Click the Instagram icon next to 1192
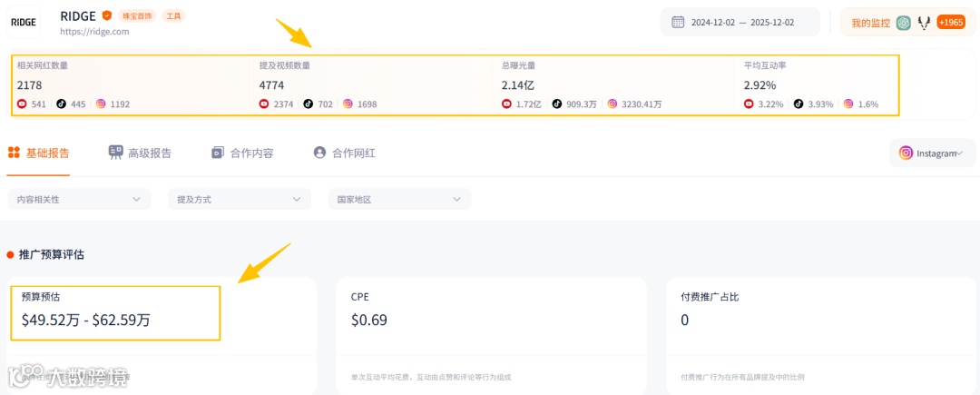This screenshot has height=395, width=980. (x=101, y=104)
